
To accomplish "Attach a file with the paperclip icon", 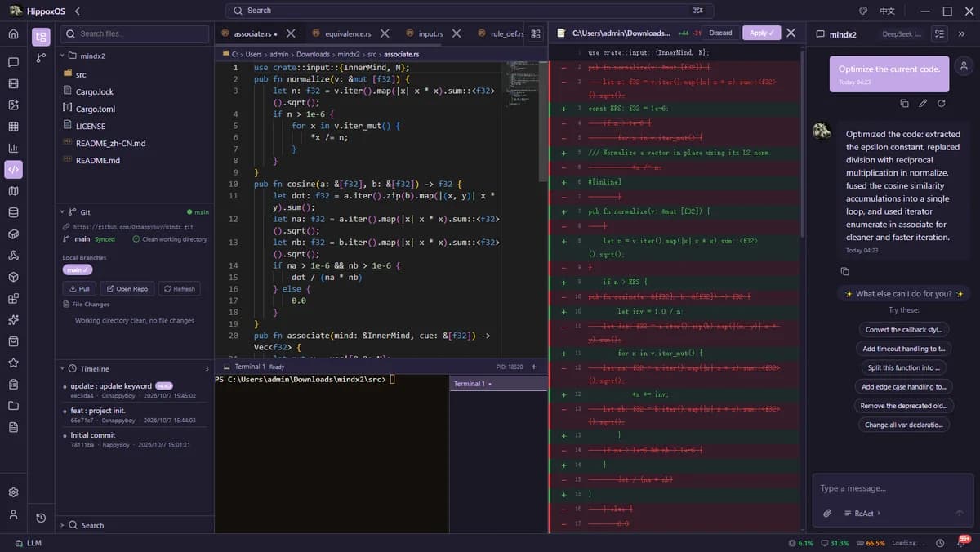I will pos(826,513).
